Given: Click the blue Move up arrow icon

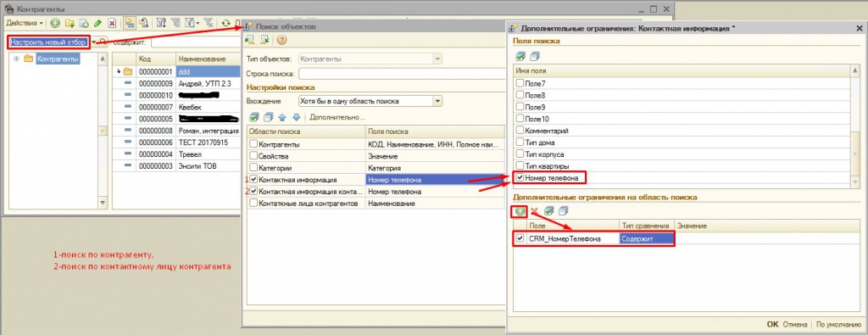Looking at the screenshot, I should tap(281, 117).
